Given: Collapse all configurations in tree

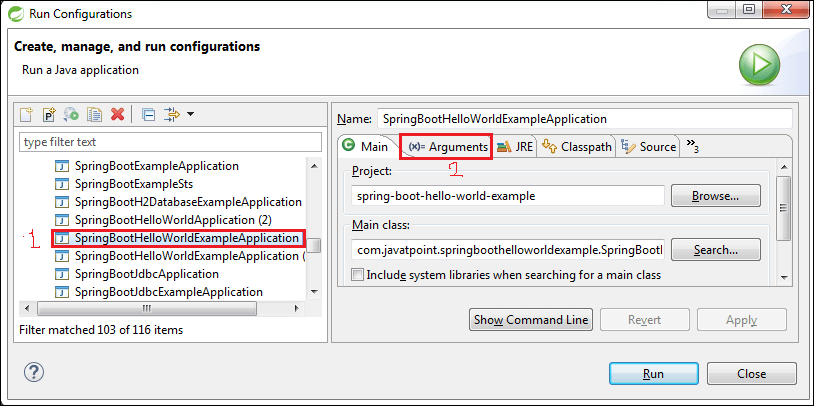Looking at the screenshot, I should point(148,115).
